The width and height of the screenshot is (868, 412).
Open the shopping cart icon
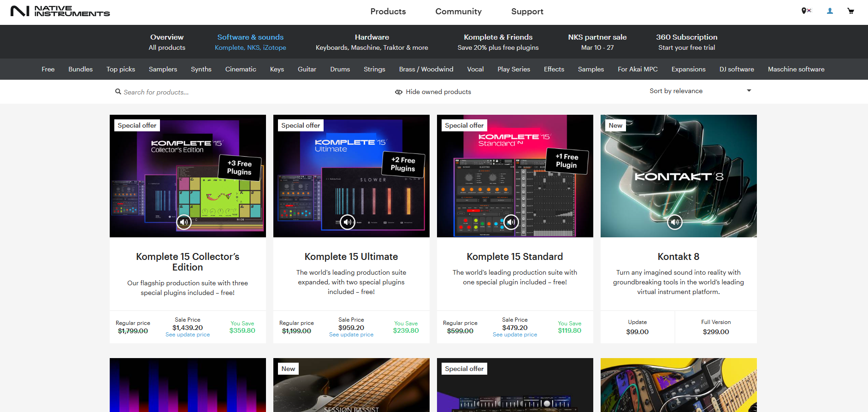(x=850, y=11)
